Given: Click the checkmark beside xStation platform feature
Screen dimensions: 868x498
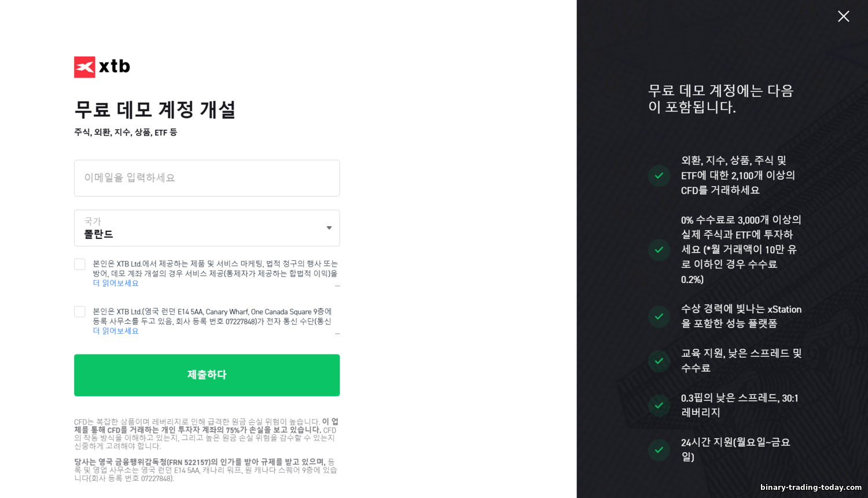Looking at the screenshot, I should pos(659,316).
